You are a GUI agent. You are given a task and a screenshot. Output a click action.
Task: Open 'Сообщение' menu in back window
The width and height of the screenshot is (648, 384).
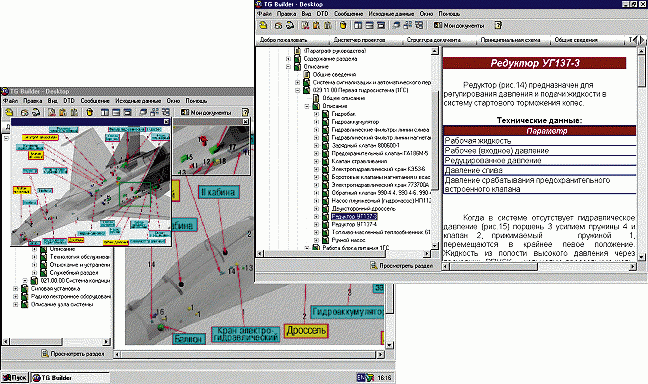[x=95, y=100]
